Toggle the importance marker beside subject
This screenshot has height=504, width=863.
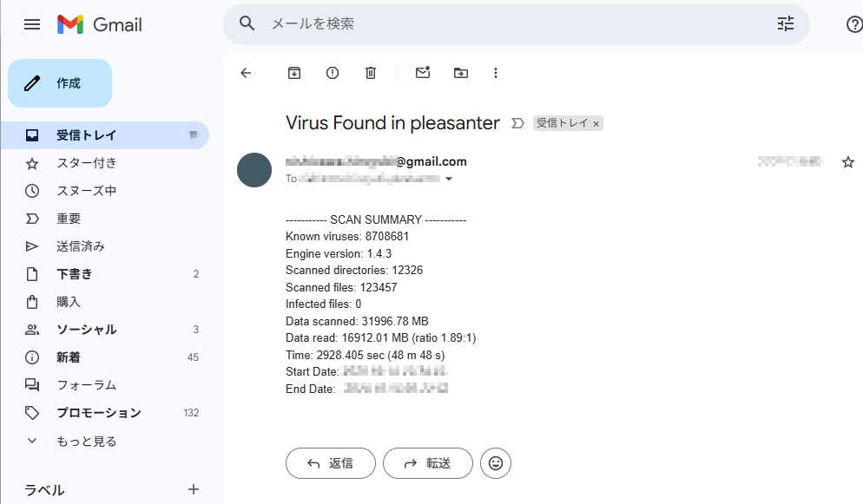coord(518,123)
